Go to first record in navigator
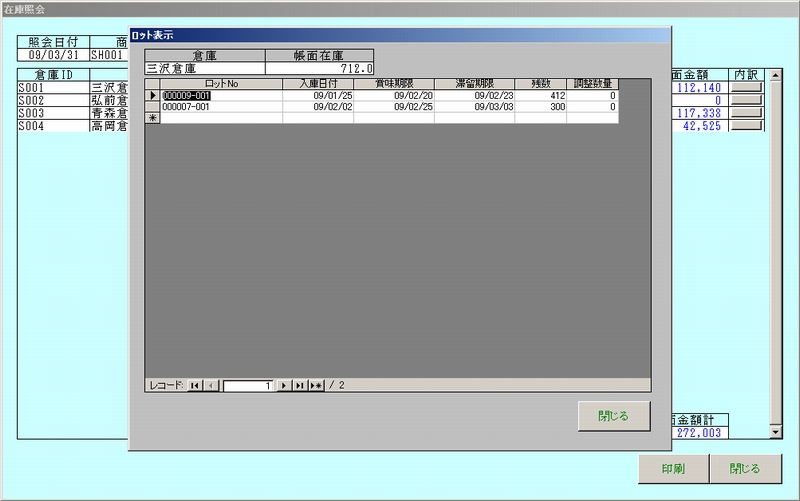This screenshot has height=501, width=800. click(x=195, y=385)
